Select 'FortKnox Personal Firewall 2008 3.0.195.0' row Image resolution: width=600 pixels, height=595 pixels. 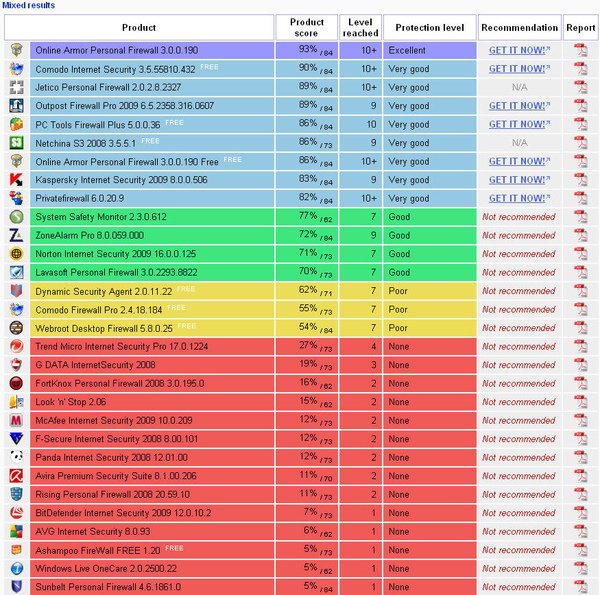(152, 383)
